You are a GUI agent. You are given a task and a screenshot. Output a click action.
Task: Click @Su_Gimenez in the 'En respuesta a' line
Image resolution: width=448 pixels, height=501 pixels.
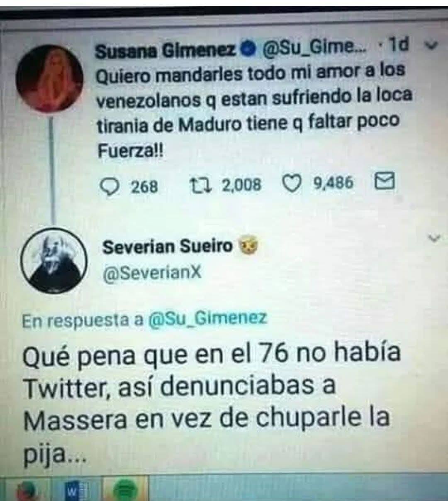(207, 319)
